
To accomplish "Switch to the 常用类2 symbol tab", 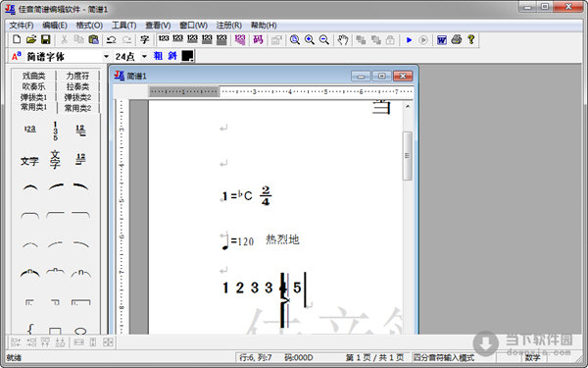I will [77, 108].
